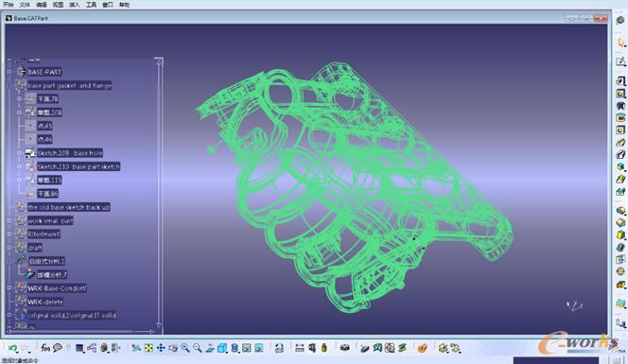Open the 工具 (Tools) menu

pos(91,5)
